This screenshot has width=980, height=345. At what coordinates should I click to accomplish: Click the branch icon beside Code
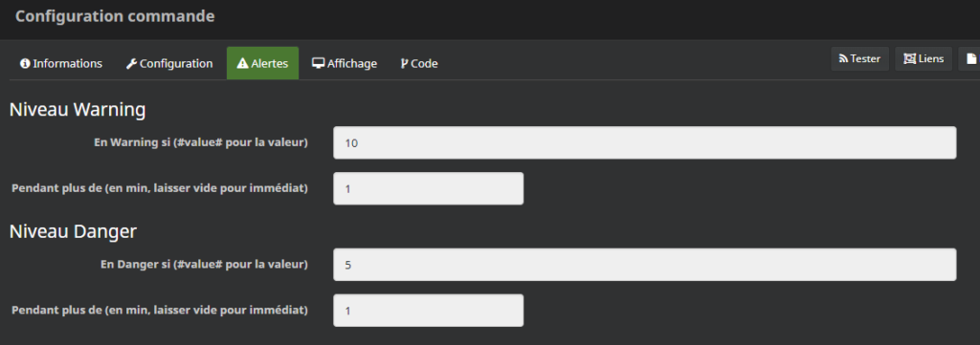point(404,64)
